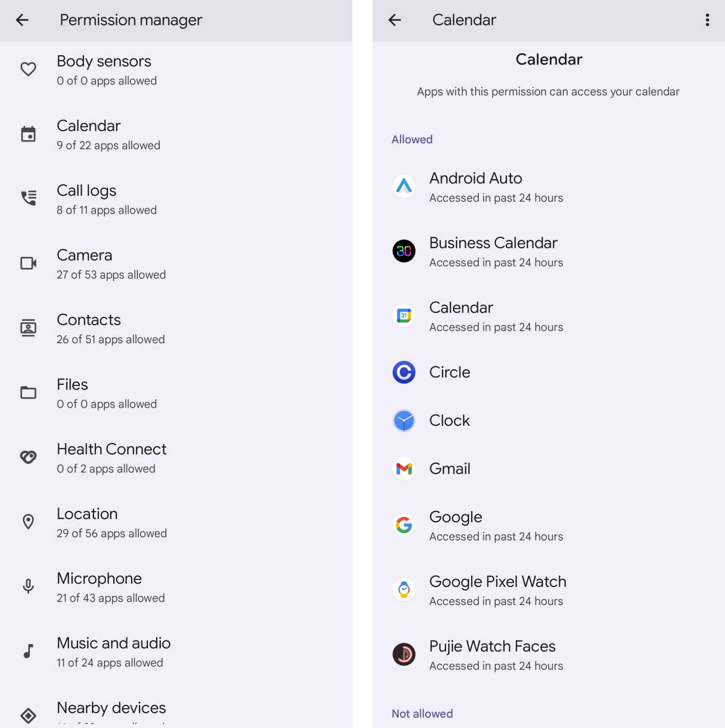Image resolution: width=725 pixels, height=728 pixels.
Task: Select the Circle app icon
Action: pos(404,373)
